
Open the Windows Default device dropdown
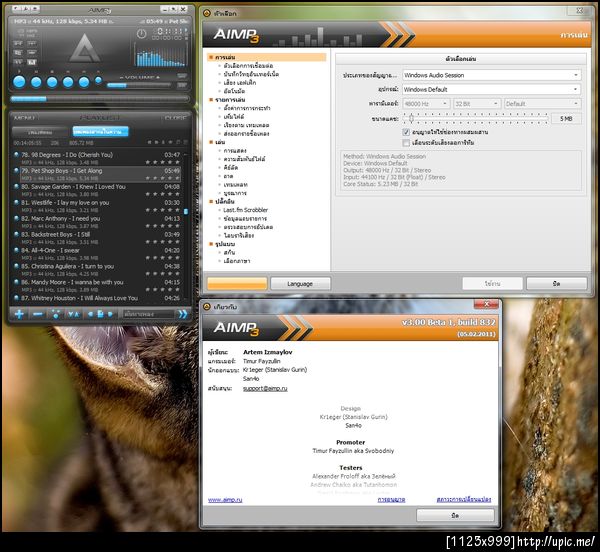tap(492, 90)
